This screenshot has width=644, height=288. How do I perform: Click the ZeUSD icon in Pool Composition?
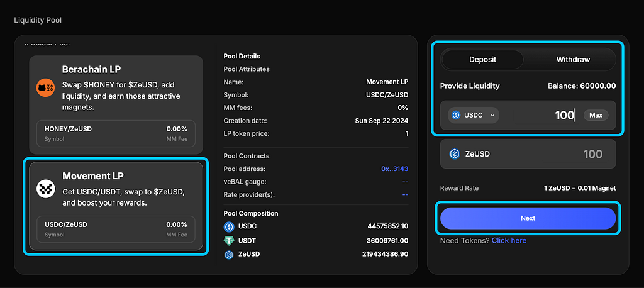click(229, 254)
